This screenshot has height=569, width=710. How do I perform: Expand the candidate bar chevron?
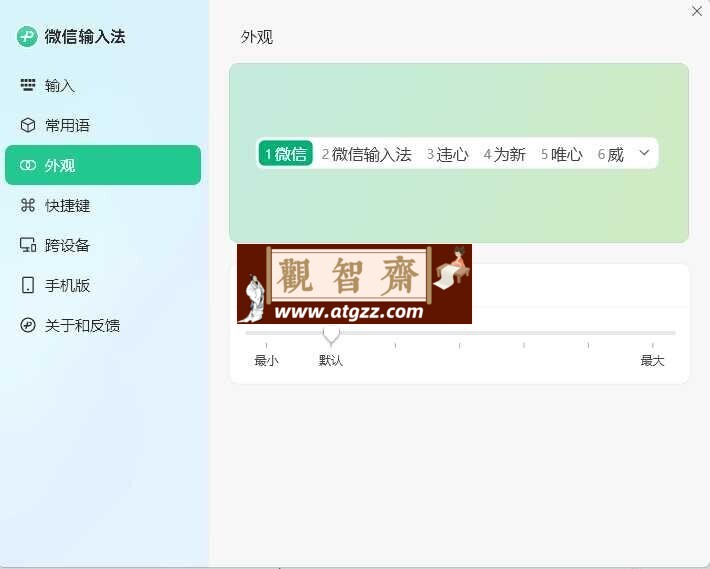pyautogui.click(x=644, y=153)
